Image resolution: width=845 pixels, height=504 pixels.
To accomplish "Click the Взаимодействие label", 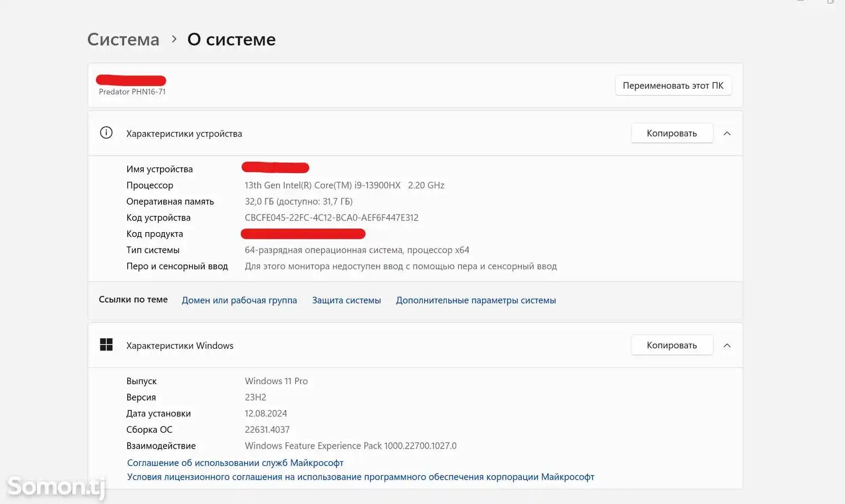I will coord(161,446).
